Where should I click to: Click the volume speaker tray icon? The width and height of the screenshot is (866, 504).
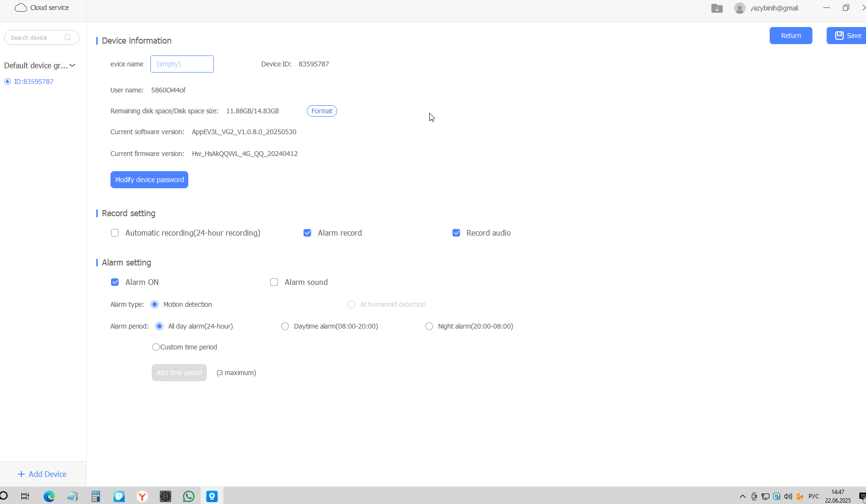(x=788, y=496)
